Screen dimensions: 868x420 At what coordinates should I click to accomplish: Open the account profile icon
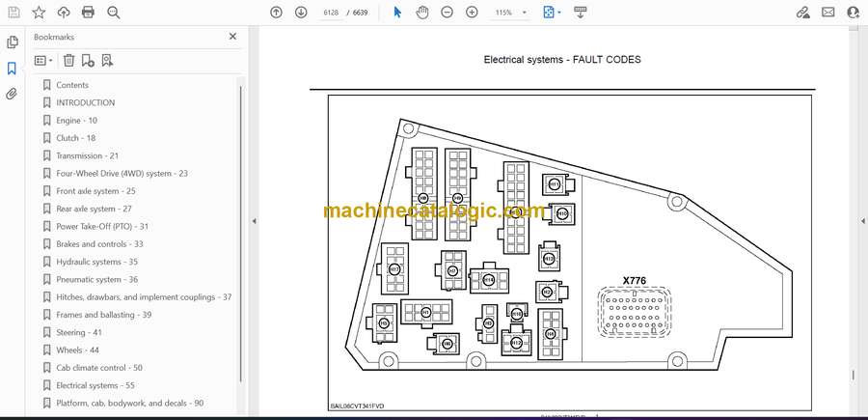[x=854, y=13]
